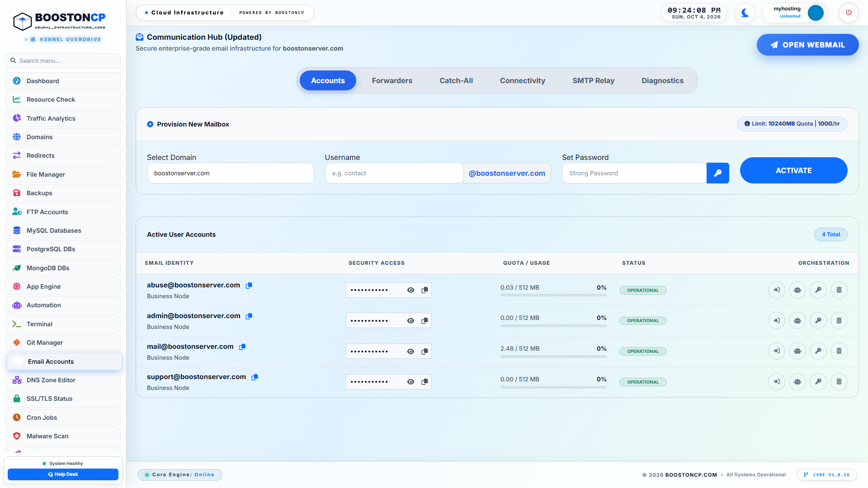Focus the Username input field
Viewport: 868px width, 488px height.
tap(394, 173)
